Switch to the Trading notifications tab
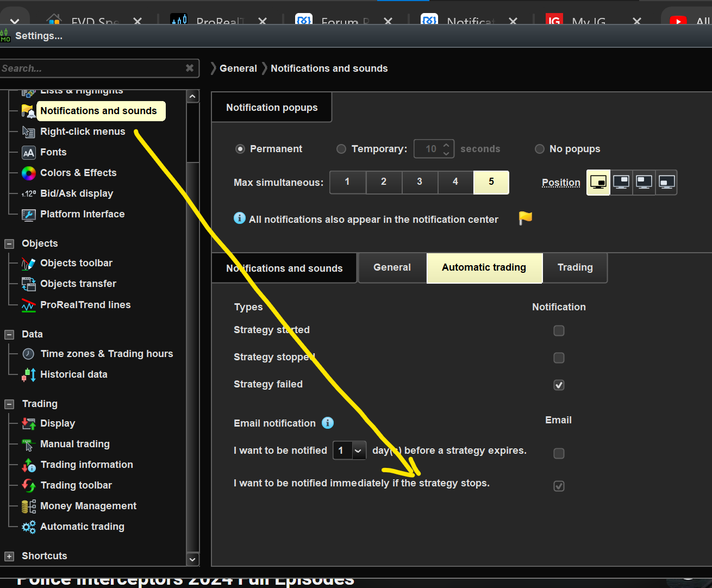This screenshot has width=712, height=588. click(x=575, y=267)
